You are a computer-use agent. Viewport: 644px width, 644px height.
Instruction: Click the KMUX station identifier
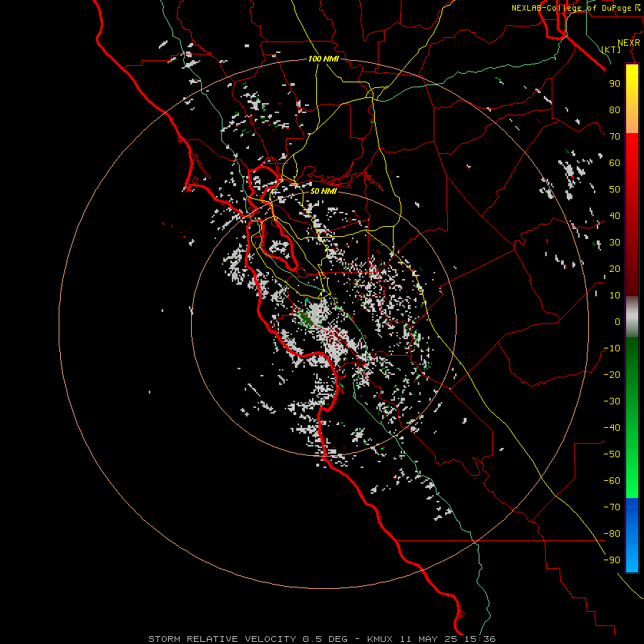[380, 639]
